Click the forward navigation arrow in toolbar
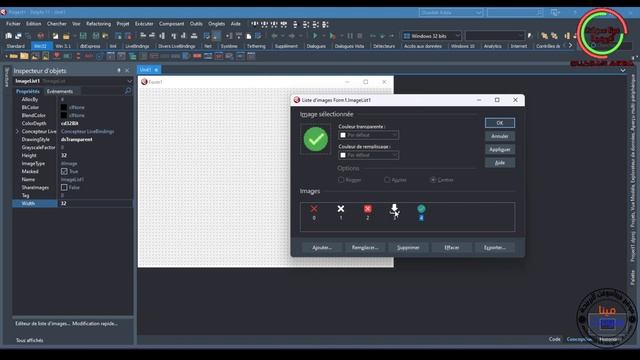Image resolution: width=640 pixels, height=360 pixels. [x=292, y=36]
